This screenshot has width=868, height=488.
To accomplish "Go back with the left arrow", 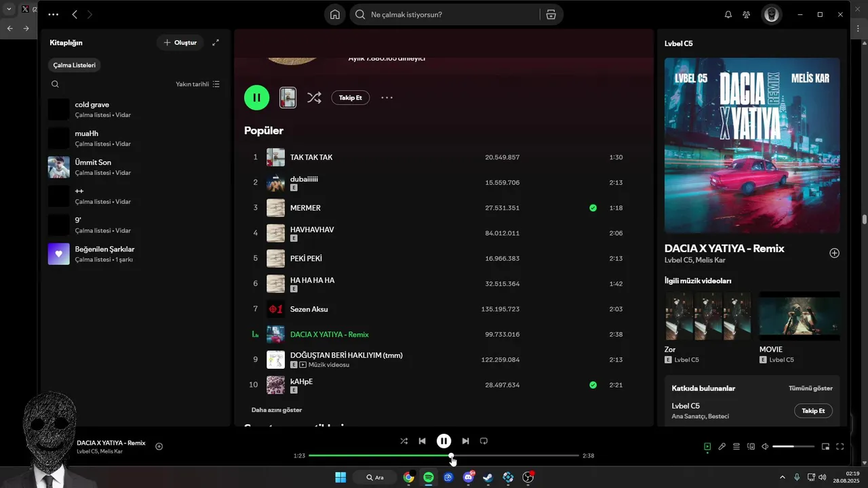I will coord(75,14).
